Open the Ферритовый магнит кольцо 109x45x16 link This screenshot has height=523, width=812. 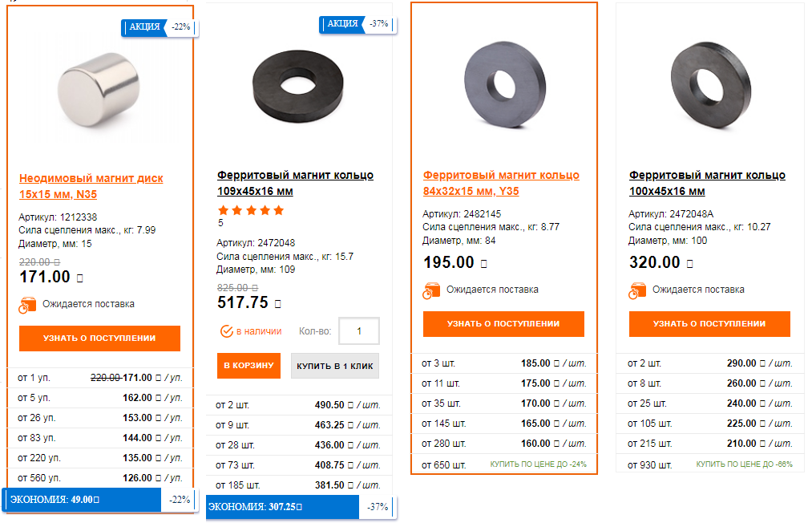tap(295, 183)
